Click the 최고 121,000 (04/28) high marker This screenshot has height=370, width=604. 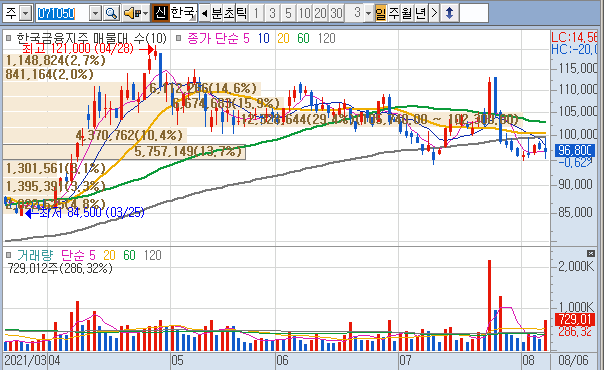coord(78,49)
